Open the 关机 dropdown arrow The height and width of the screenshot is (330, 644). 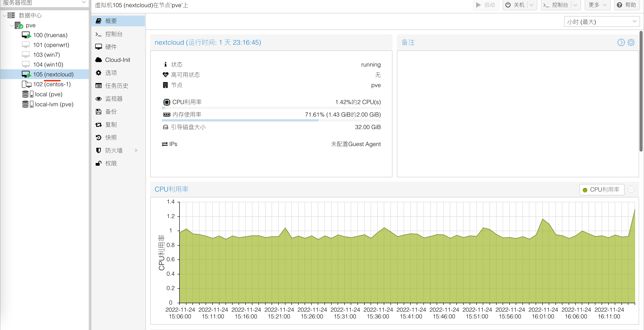point(532,5)
